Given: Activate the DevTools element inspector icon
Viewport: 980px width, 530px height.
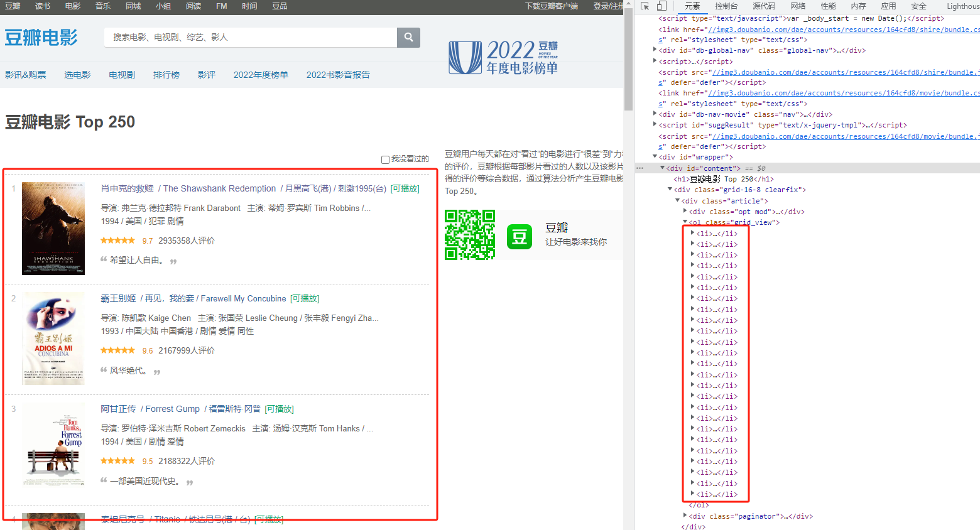Looking at the screenshot, I should [x=645, y=6].
